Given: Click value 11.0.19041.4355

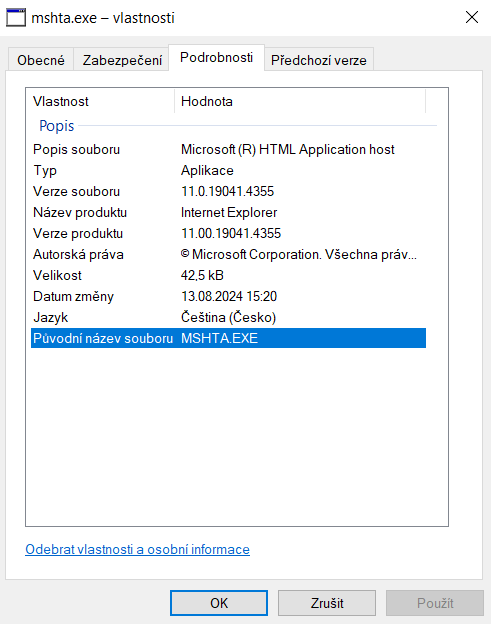Looking at the screenshot, I should point(228,191).
